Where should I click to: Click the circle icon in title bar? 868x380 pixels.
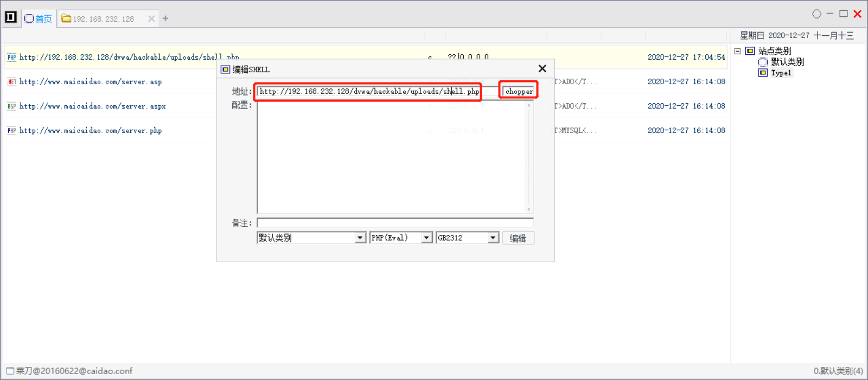coord(816,14)
